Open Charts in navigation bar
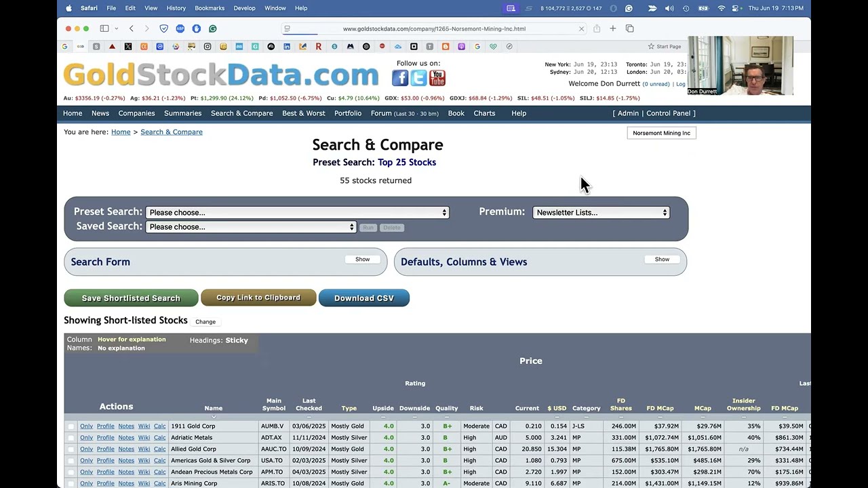 pyautogui.click(x=484, y=113)
